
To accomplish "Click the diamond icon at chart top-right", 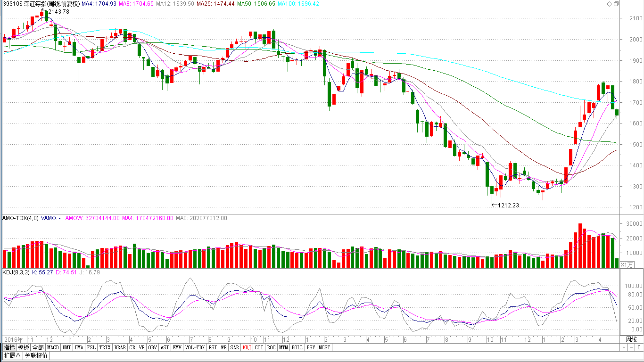I will tap(608, 4).
